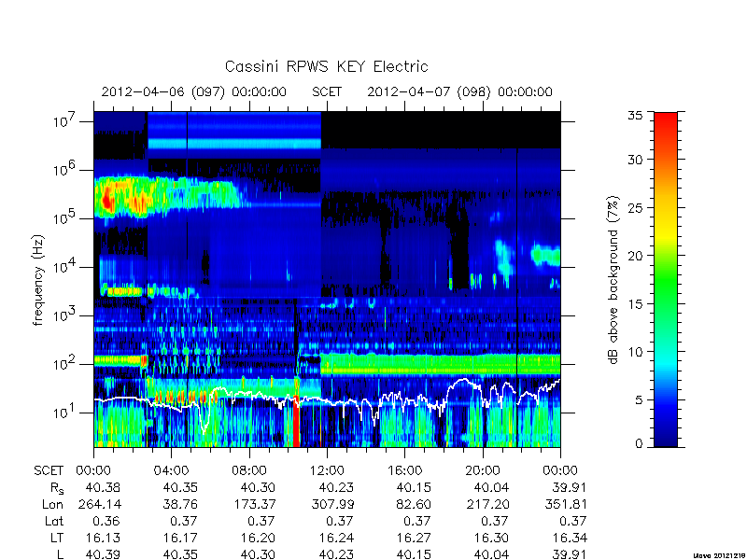Click the Lon value '82.60'
The image size is (747, 560).
pyautogui.click(x=414, y=504)
